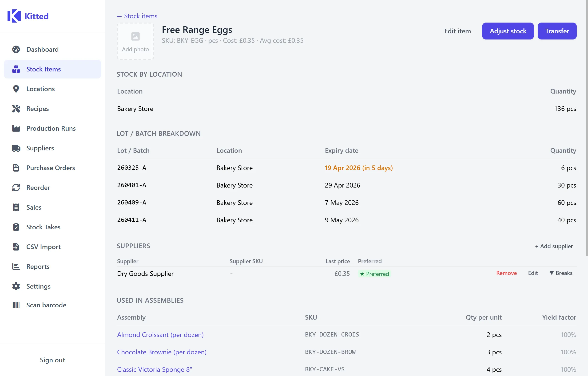
Task: Open the Almond Croissant assembly link
Action: click(160, 335)
